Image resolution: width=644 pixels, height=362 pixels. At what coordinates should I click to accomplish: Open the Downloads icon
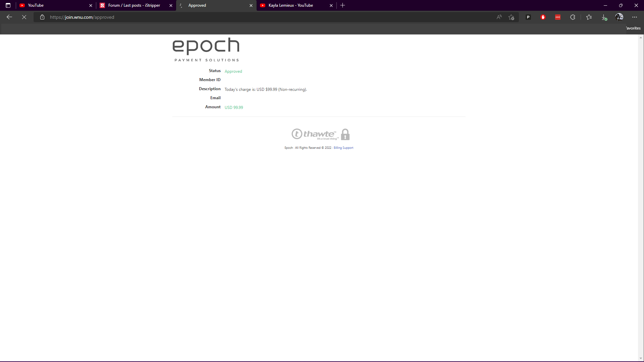pos(604,17)
